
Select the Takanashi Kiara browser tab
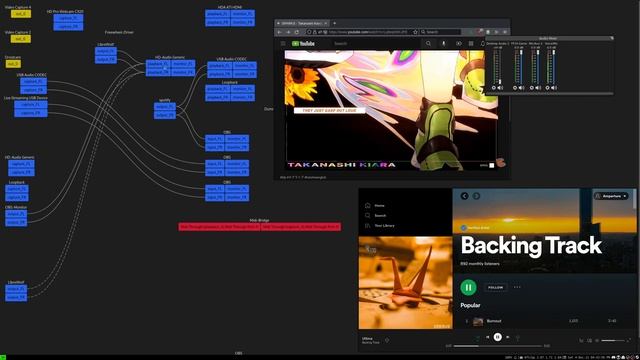302,23
